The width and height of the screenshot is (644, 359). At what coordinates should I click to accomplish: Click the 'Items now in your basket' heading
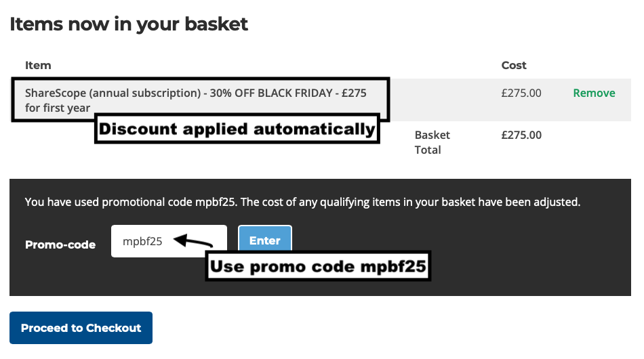pos(129,25)
